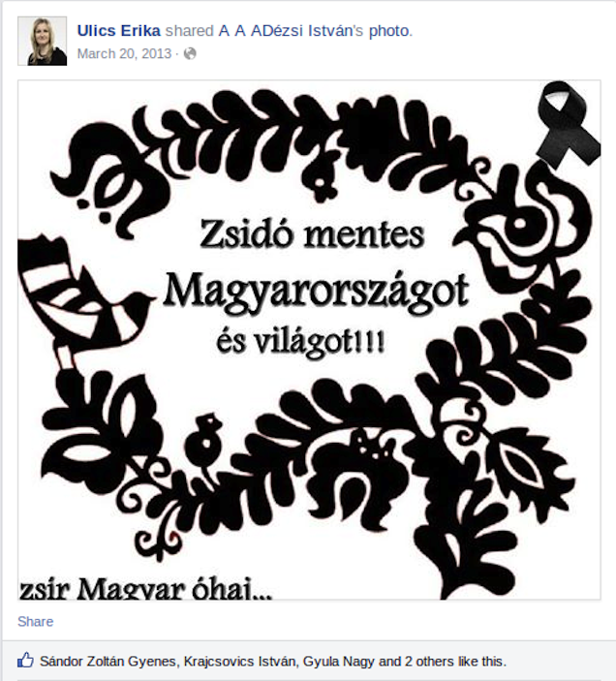Open Ulics Erika's profile picture thumbnail
The height and width of the screenshot is (681, 616).
(x=42, y=42)
